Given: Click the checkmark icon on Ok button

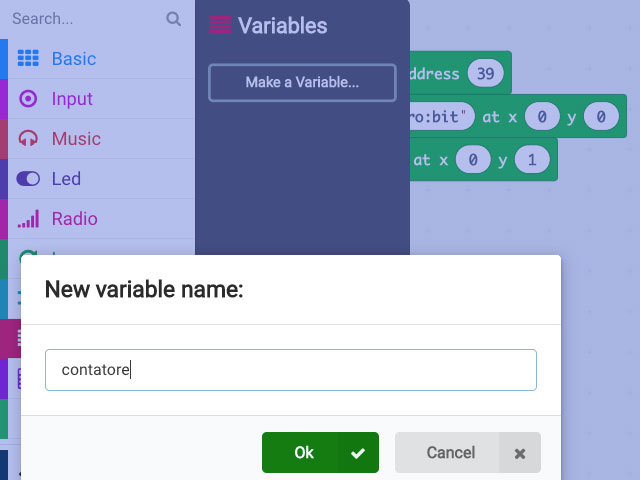Looking at the screenshot, I should pos(358,453).
